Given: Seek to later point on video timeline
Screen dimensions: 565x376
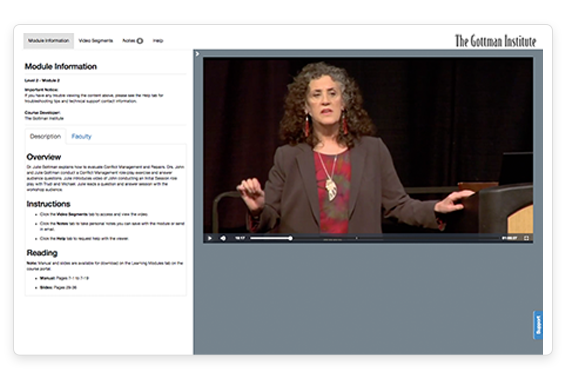Looking at the screenshot, I should [x=396, y=238].
